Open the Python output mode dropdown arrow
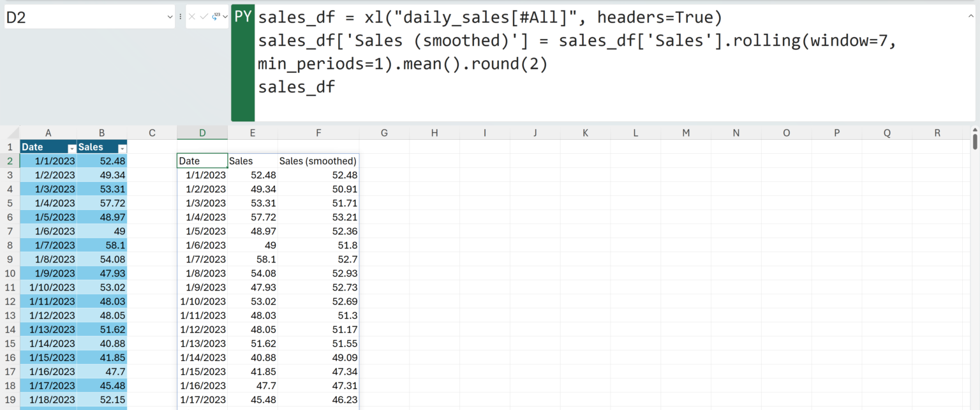This screenshot has height=410, width=980. (225, 17)
